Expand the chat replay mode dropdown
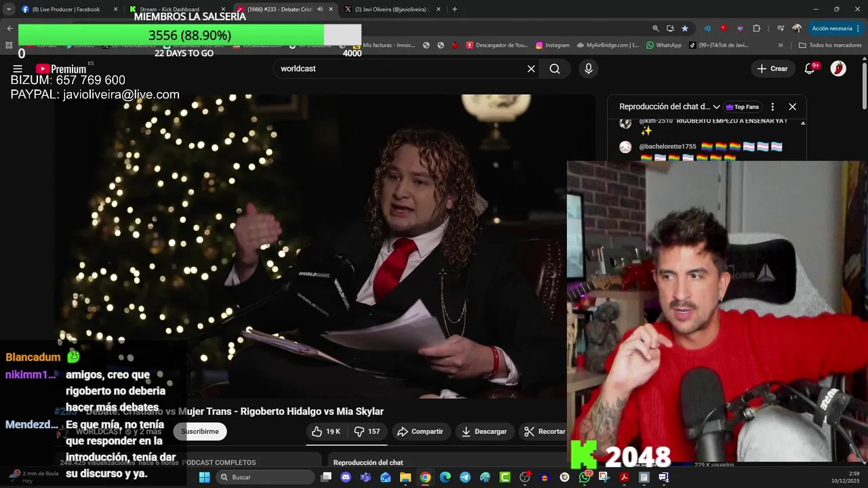Screen dimensions: 868x488 click(716, 106)
